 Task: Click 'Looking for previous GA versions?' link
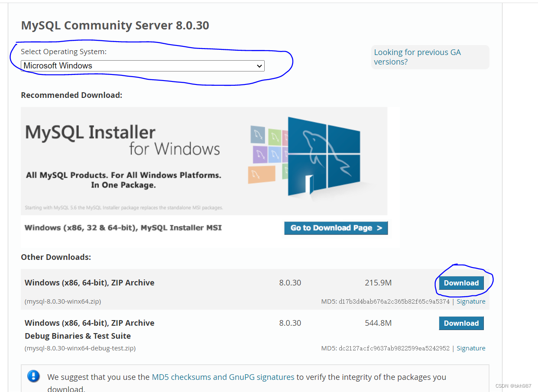[x=417, y=57]
